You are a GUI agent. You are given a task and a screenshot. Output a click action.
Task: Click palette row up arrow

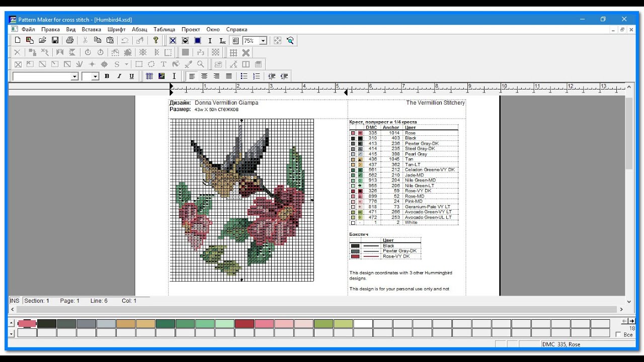tap(11, 323)
